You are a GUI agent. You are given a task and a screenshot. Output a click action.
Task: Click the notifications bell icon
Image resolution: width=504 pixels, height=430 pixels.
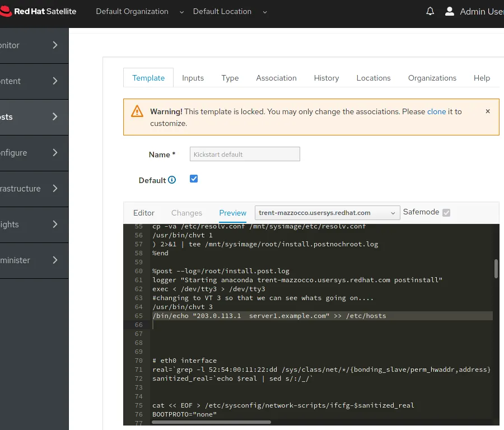tap(430, 11)
